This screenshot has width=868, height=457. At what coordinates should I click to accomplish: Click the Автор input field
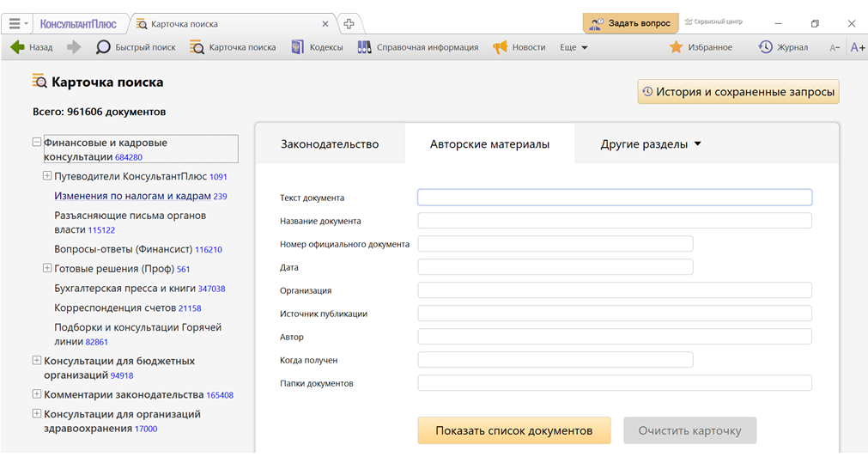click(x=615, y=337)
